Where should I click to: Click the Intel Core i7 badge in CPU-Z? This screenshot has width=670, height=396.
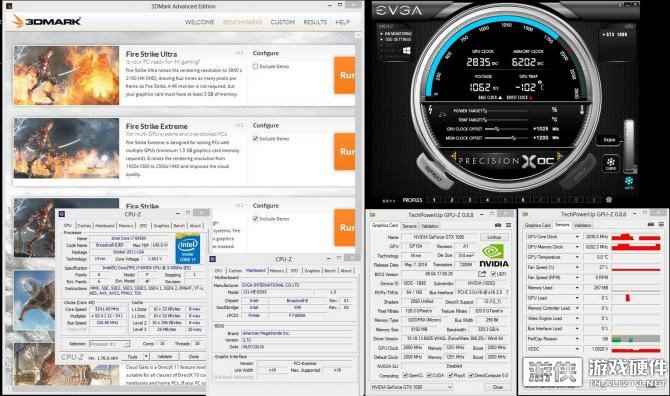[x=188, y=249]
